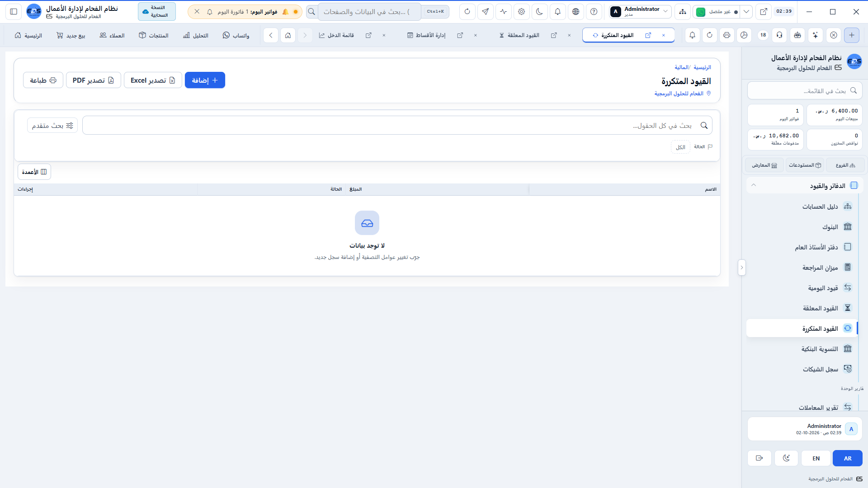
Task: Toggle the sidebar panel icon at top left
Action: pos(14,12)
